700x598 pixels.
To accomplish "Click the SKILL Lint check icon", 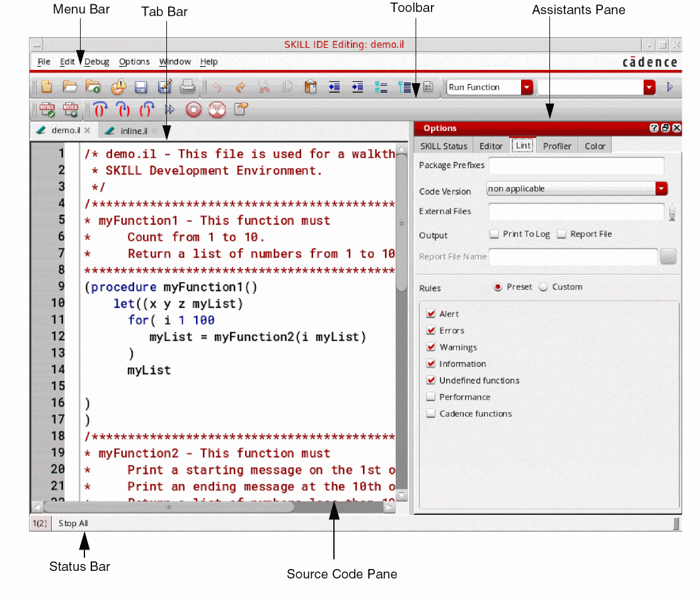I will point(47,110).
